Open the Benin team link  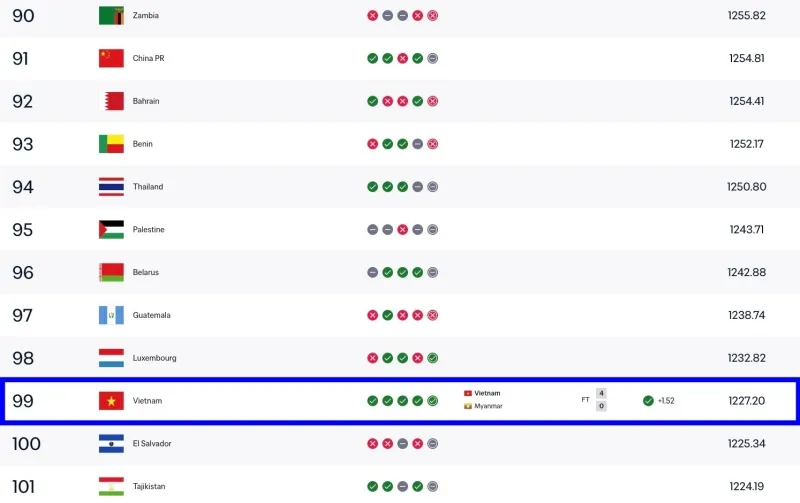(142, 144)
